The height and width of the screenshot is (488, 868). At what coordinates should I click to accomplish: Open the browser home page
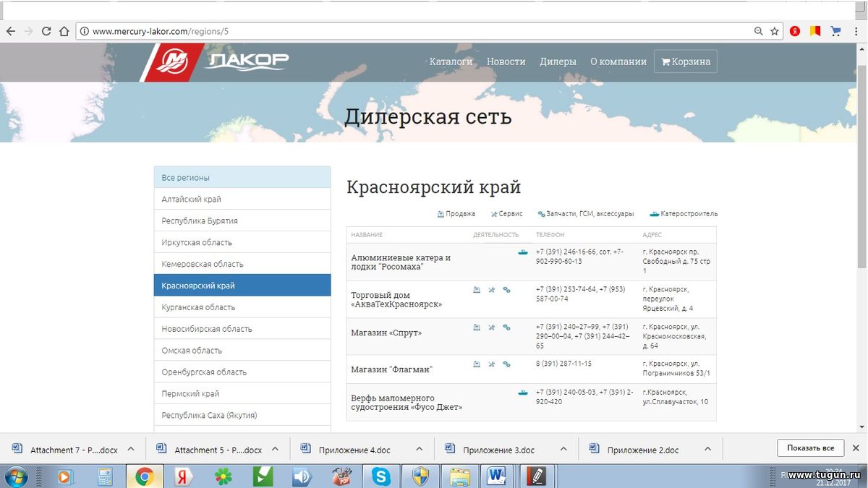[64, 31]
